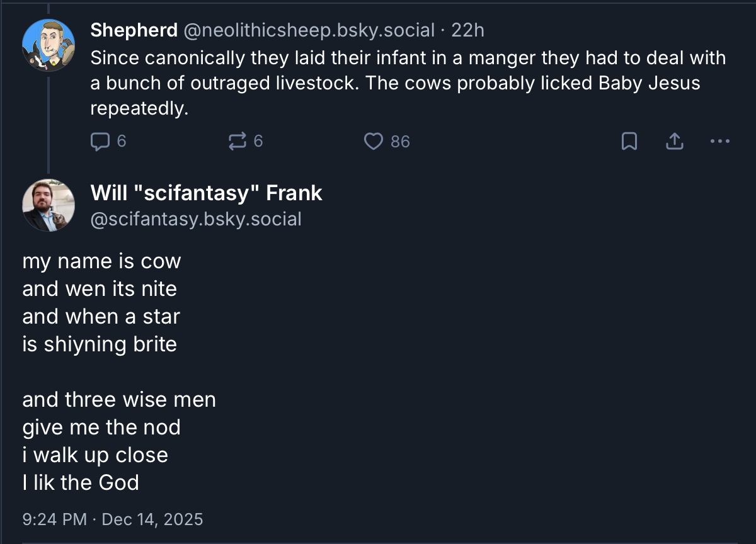756x544 pixels.
Task: Click the @scifantasy.bsky.social handle
Action: (x=196, y=218)
